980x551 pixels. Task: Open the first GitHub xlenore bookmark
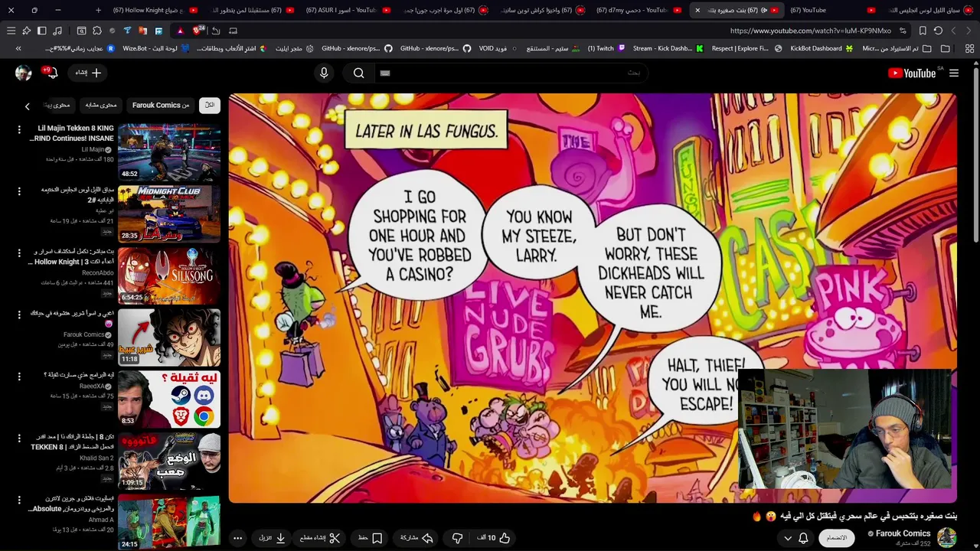click(x=357, y=48)
